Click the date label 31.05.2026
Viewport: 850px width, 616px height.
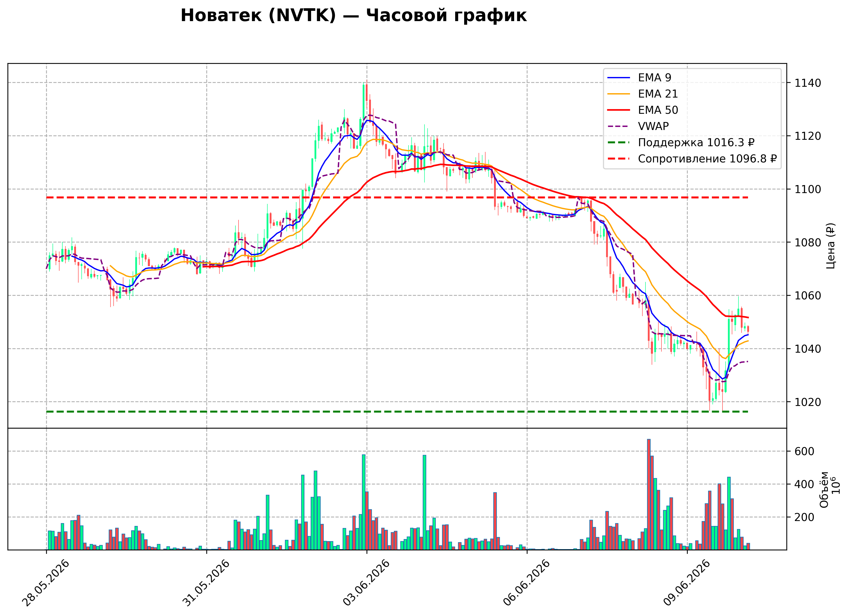pos(206,583)
